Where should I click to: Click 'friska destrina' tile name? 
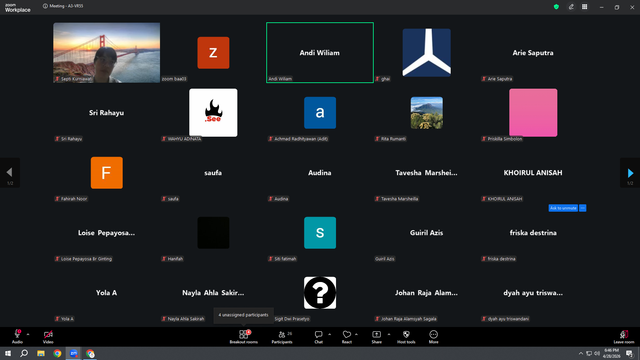(533, 233)
